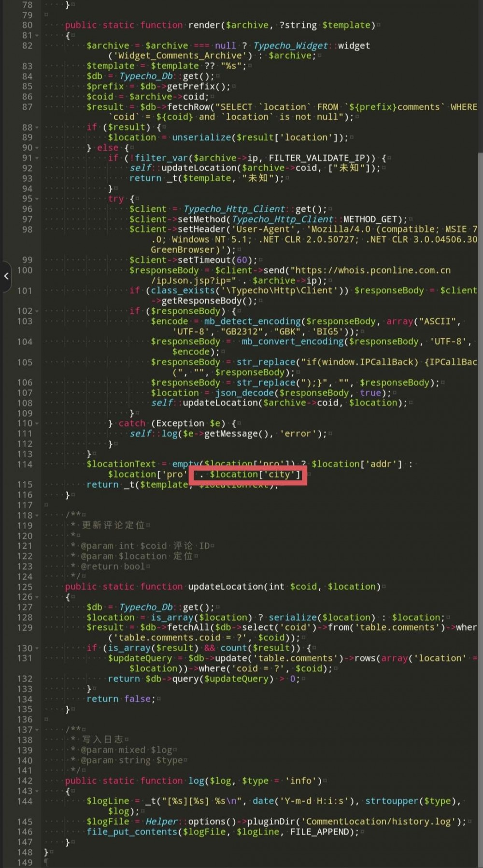Fold the filter_var if block at line 91

point(37,158)
